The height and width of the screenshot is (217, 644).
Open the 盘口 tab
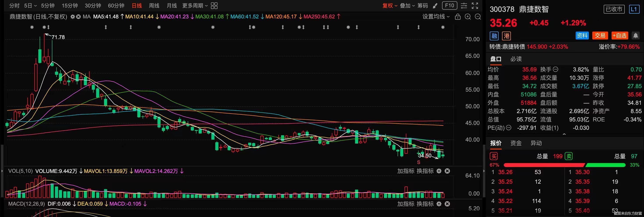[x=495, y=59]
